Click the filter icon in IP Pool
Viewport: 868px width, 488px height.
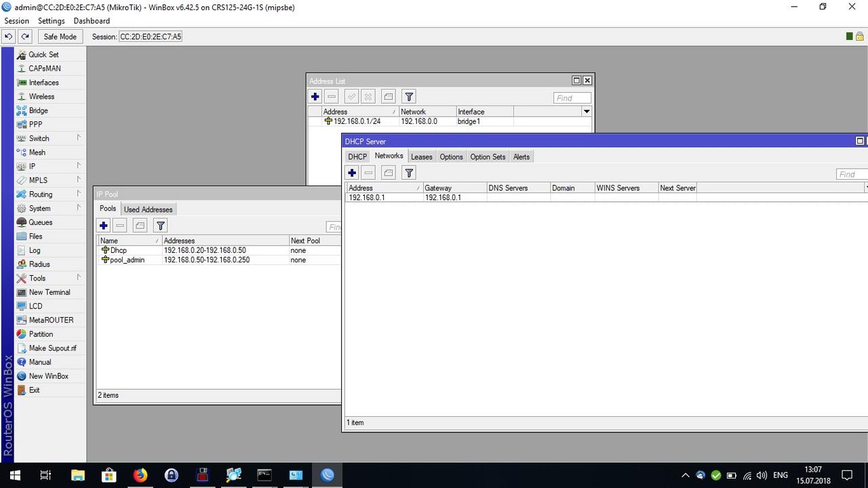point(161,226)
